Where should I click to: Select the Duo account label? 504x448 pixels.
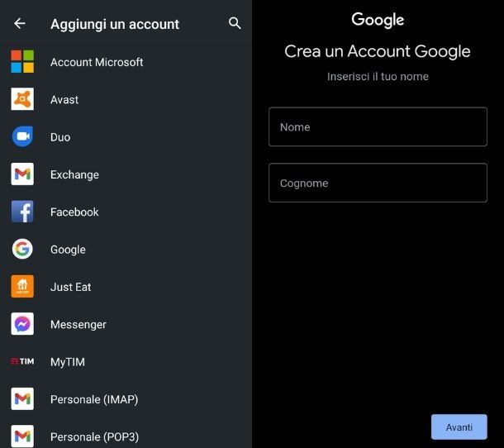click(x=60, y=137)
